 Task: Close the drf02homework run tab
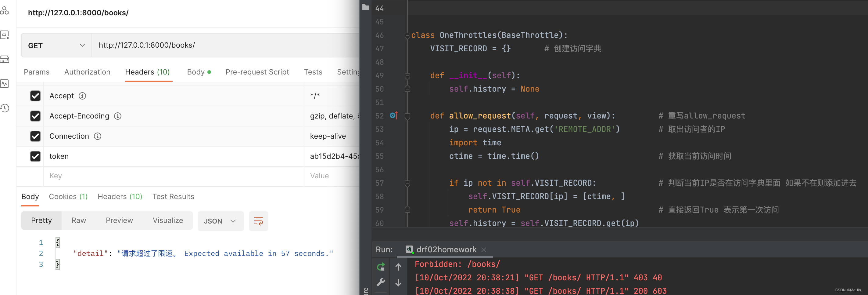click(x=483, y=250)
